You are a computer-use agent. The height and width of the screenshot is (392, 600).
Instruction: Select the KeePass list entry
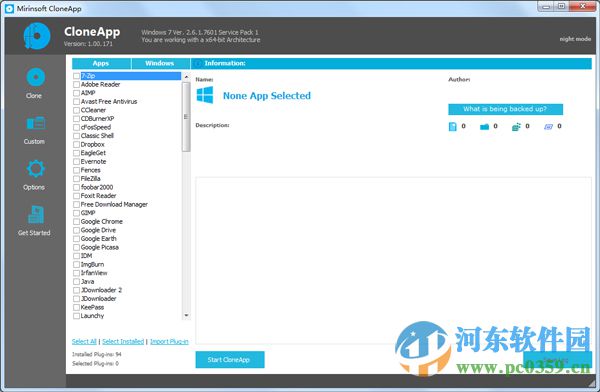92,307
